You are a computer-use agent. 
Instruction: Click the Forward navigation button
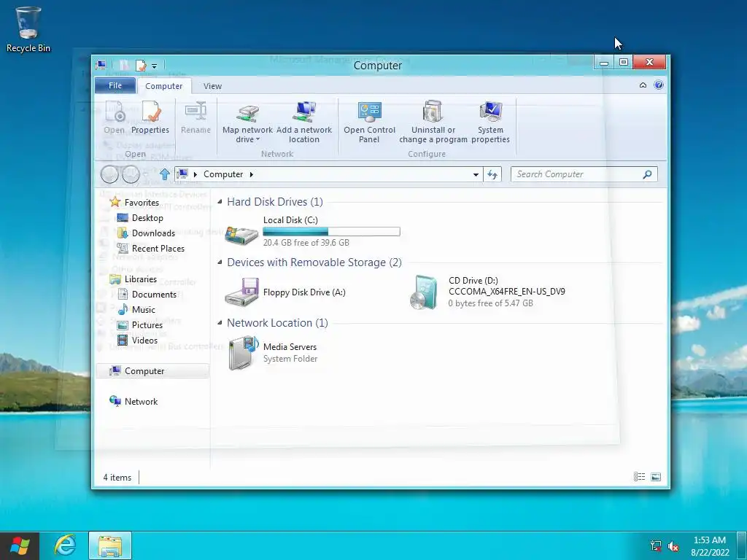pyautogui.click(x=131, y=174)
